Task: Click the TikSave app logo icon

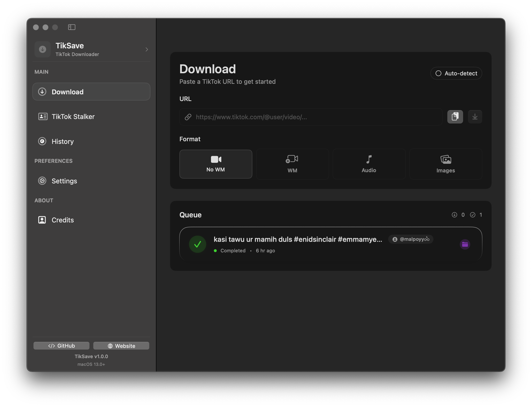Action: (x=43, y=49)
